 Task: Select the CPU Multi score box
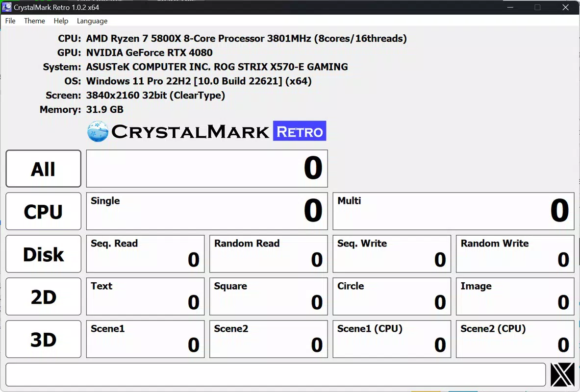coord(454,211)
